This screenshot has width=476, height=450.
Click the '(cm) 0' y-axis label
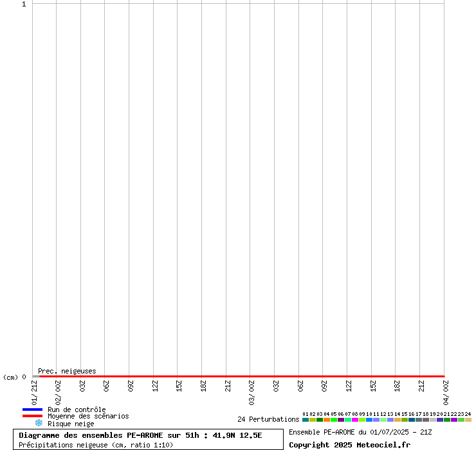pyautogui.click(x=15, y=377)
